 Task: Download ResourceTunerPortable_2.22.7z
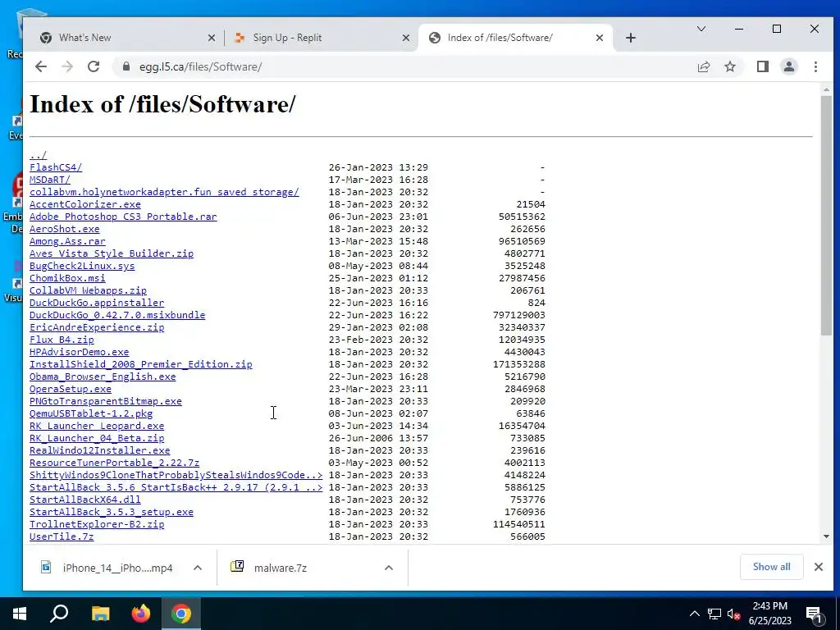click(115, 463)
